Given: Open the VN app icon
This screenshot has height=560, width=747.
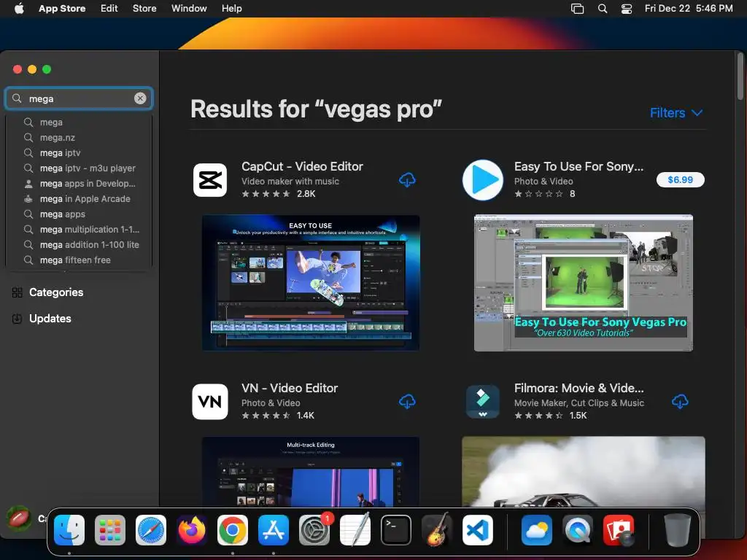Looking at the screenshot, I should [210, 402].
